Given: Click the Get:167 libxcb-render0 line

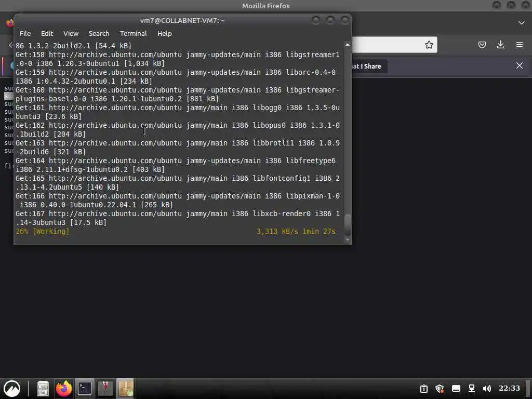Looking at the screenshot, I should coord(178,218).
